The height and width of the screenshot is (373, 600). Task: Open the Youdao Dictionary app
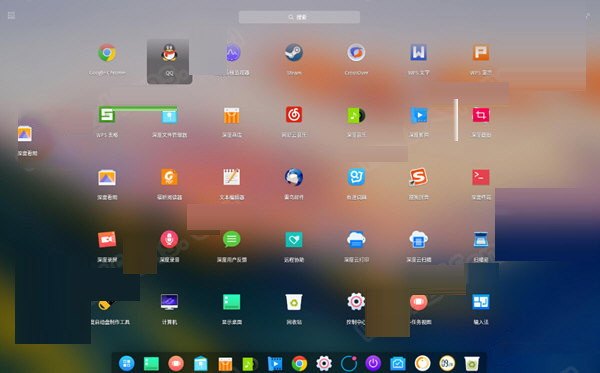click(x=356, y=177)
